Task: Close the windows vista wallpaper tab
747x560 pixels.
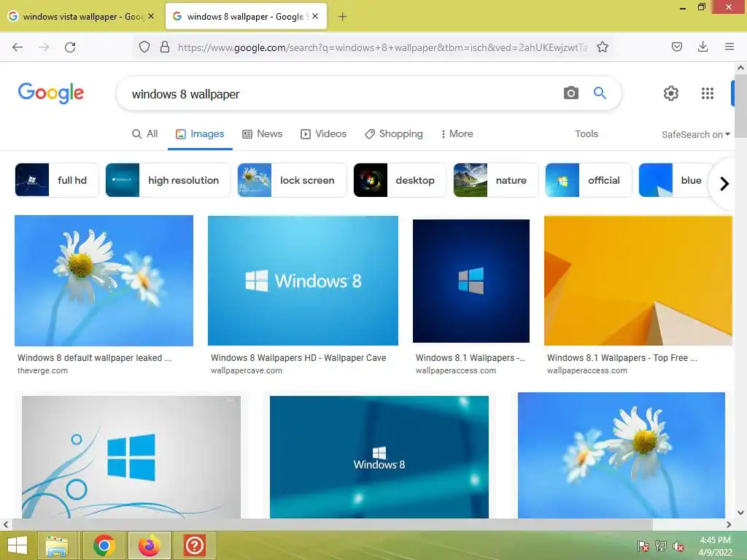Action: pyautogui.click(x=151, y=16)
